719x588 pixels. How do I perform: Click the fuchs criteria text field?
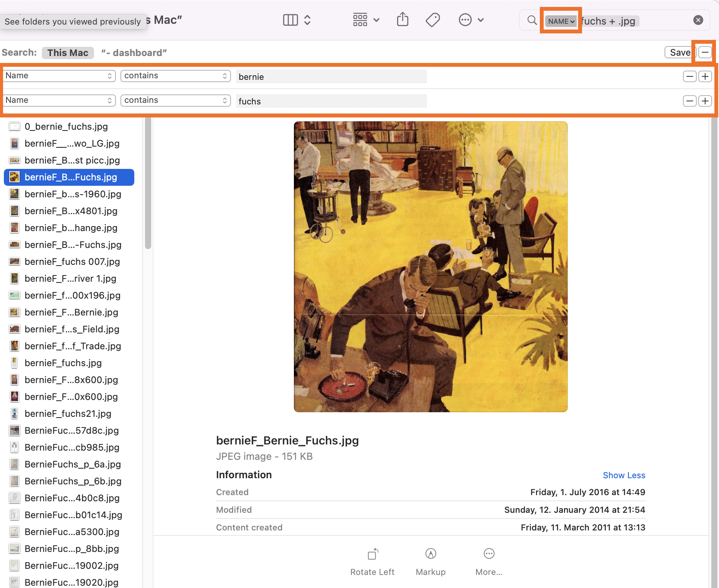pos(331,101)
